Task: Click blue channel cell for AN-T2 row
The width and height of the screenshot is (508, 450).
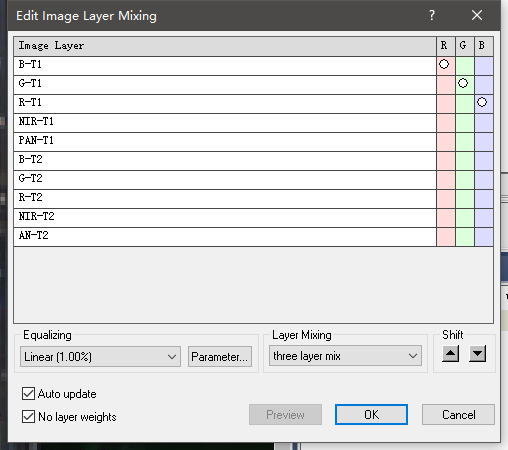Action: (x=484, y=237)
